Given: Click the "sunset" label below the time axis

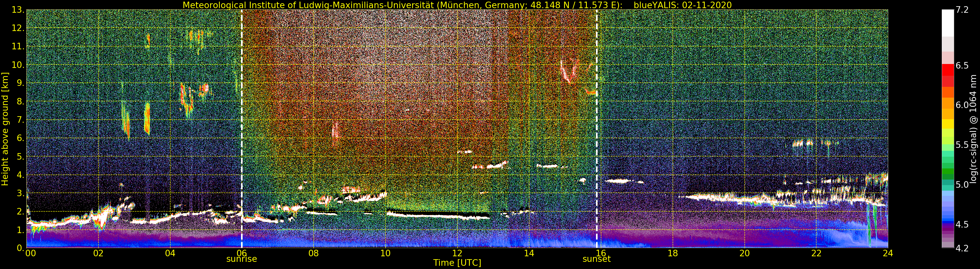Looking at the screenshot, I should [596, 259].
